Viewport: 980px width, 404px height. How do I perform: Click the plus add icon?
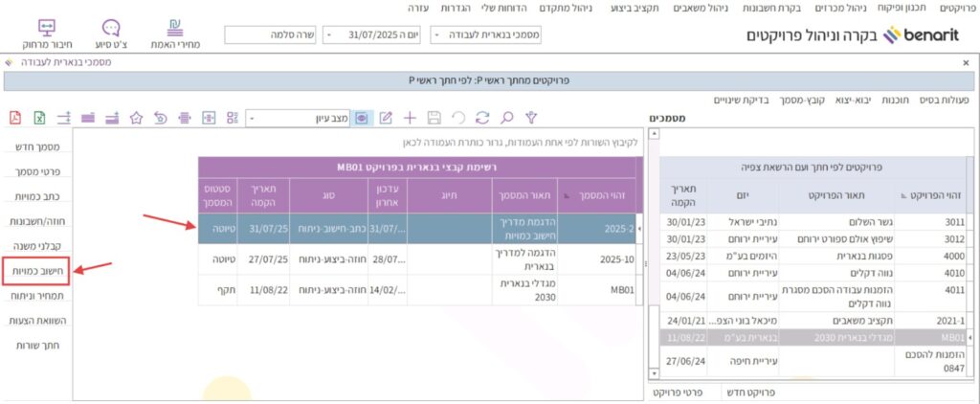(410, 118)
